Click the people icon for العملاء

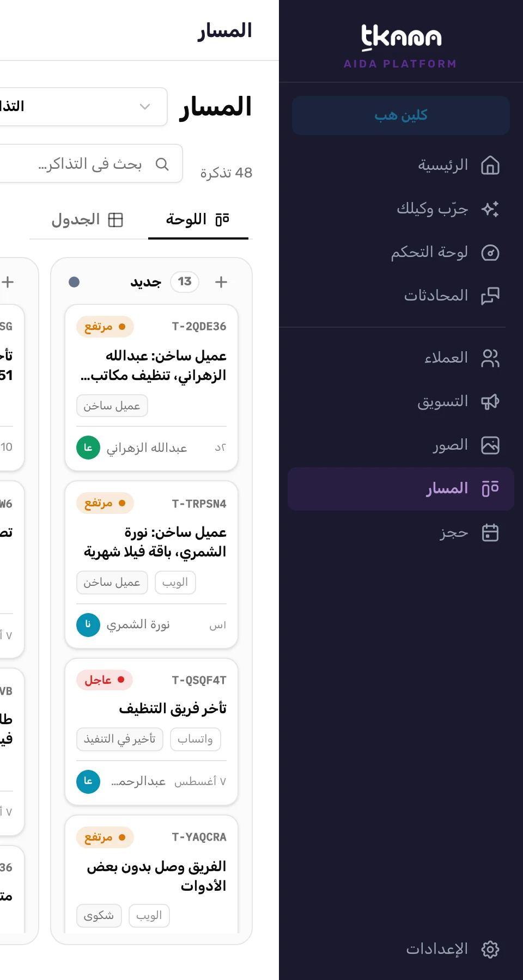[x=490, y=358]
